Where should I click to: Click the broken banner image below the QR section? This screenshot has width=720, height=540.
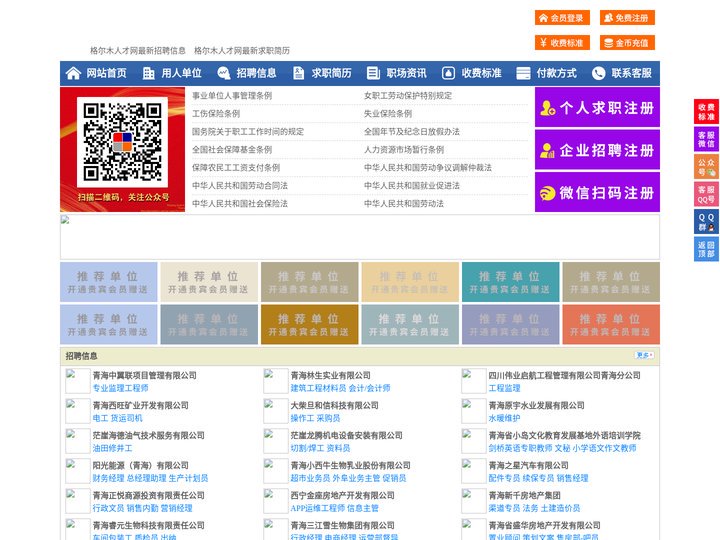[x=360, y=237]
